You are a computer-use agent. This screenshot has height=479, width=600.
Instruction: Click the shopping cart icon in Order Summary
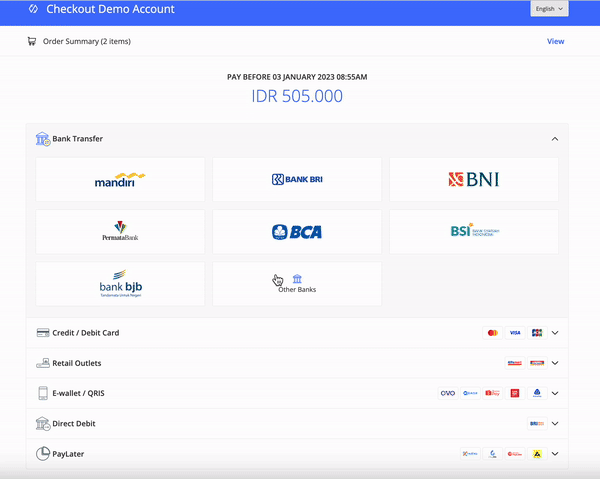[32, 41]
